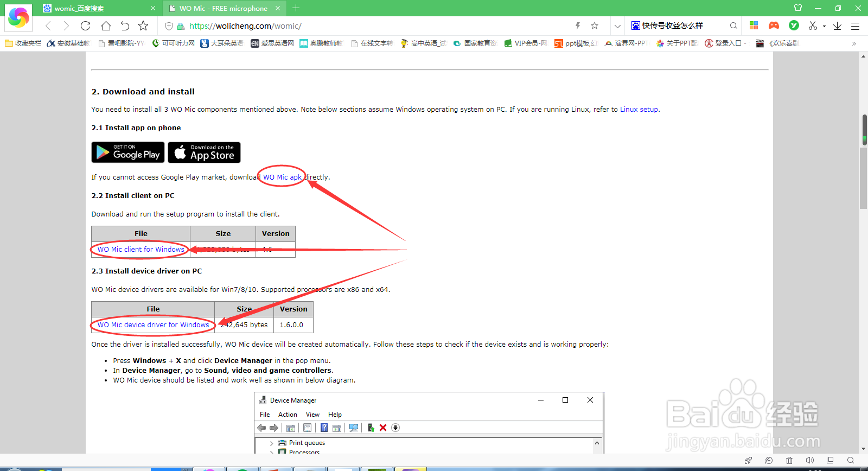Click the undo-close-tab restore icon
Screen dimensions: 868x471
pyautogui.click(x=125, y=26)
